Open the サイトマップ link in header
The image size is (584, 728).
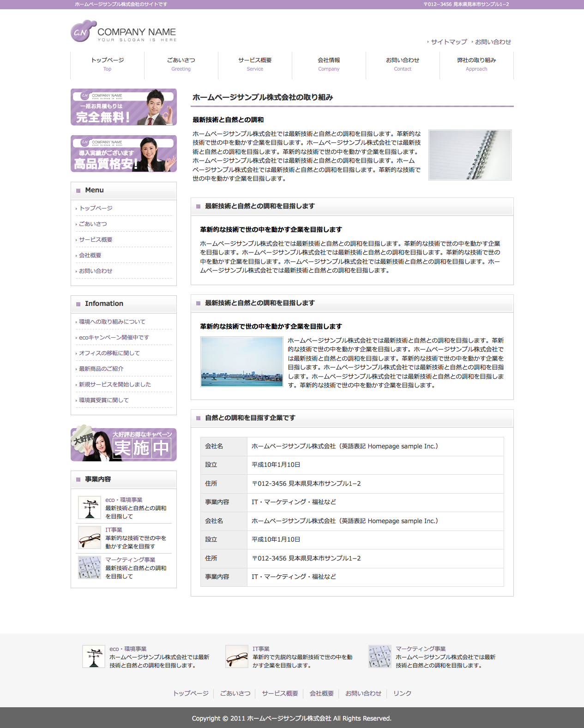[x=449, y=42]
